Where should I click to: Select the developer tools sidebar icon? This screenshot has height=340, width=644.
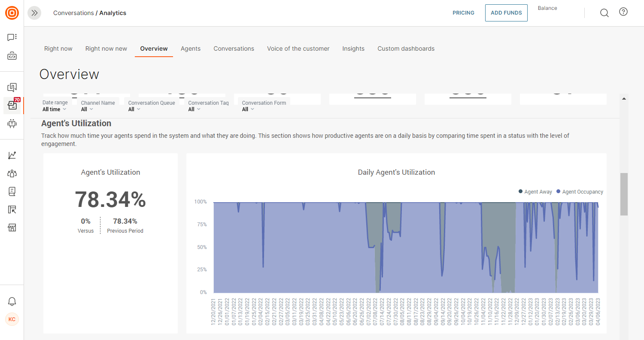click(x=12, y=55)
